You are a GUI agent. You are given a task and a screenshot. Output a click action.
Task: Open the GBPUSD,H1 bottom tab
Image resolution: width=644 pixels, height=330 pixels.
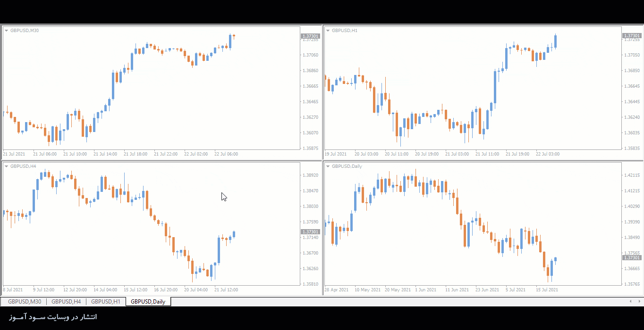tap(106, 302)
